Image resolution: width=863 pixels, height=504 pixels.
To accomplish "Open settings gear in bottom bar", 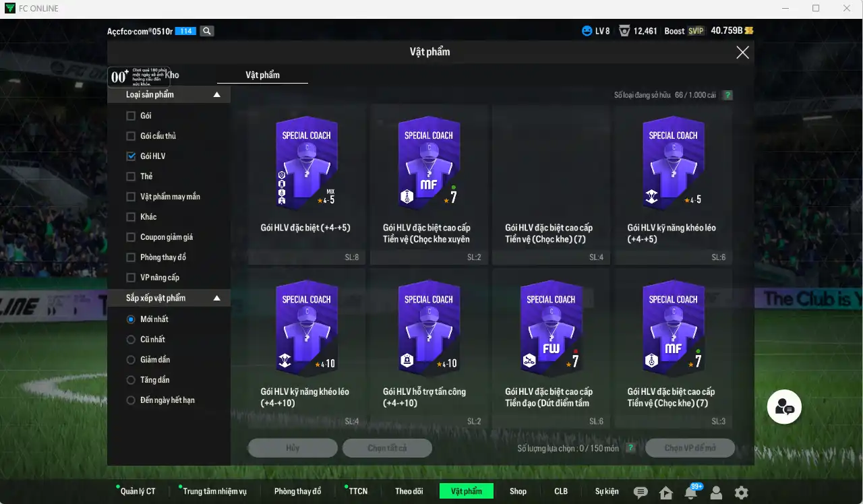I will pos(741,493).
